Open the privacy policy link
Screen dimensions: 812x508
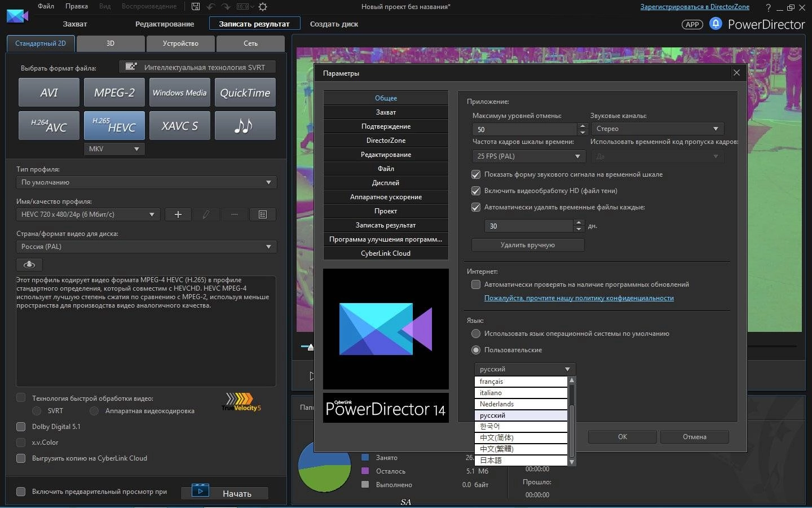(x=579, y=298)
